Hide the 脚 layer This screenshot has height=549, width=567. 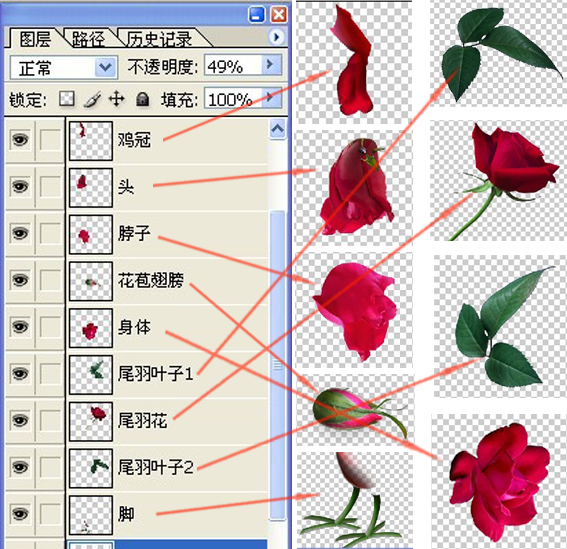20,514
